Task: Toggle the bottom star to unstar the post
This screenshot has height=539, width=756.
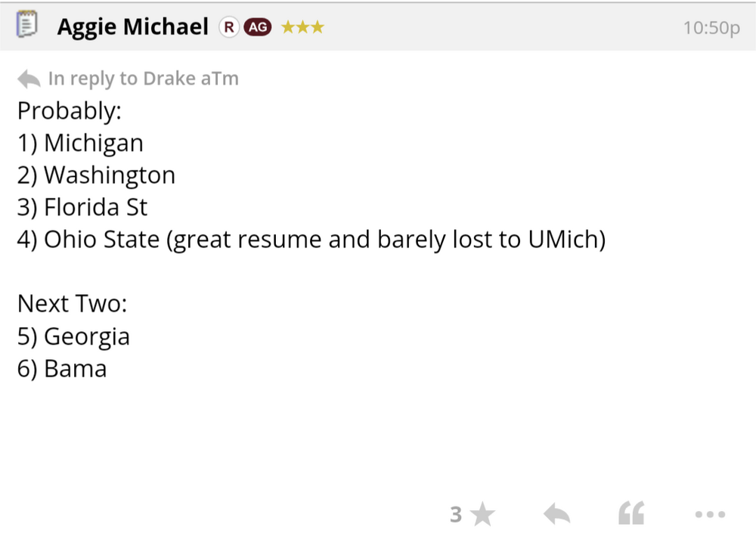Action: coord(482,513)
